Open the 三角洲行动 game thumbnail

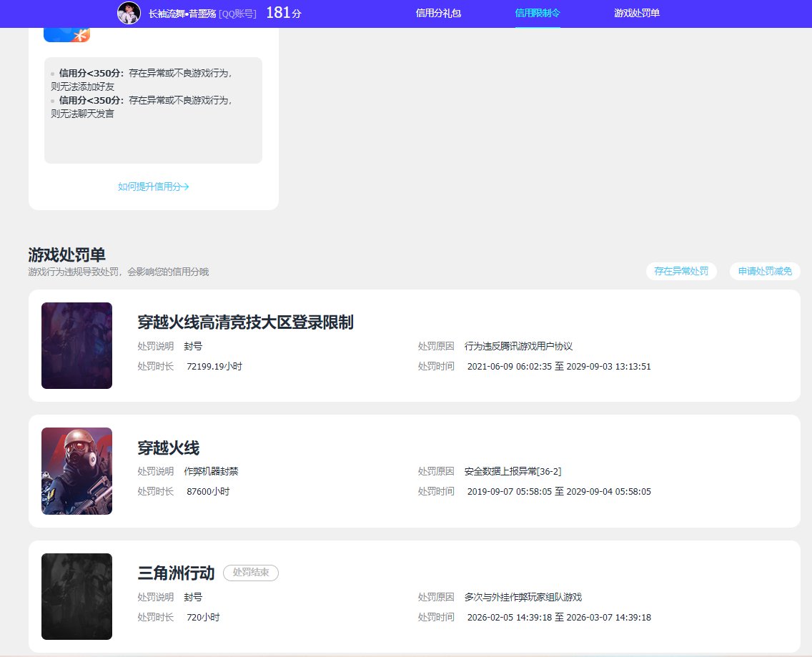pyautogui.click(x=76, y=596)
